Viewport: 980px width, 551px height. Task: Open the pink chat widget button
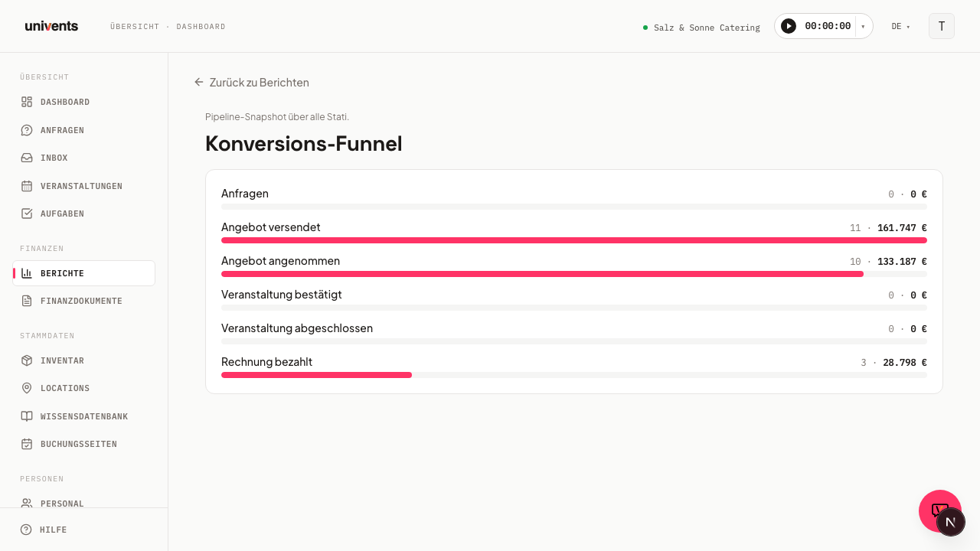tap(935, 506)
